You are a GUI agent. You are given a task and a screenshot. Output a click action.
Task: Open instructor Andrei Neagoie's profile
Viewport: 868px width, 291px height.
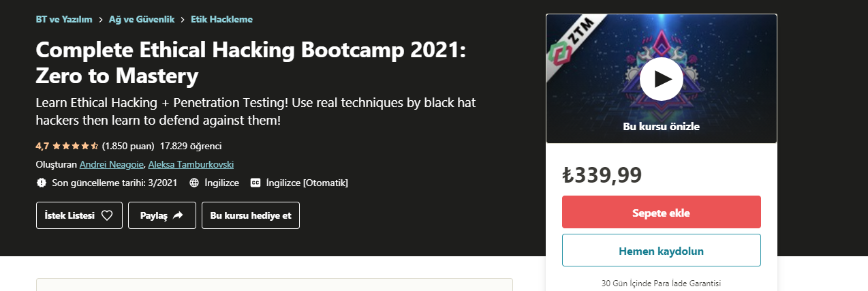(111, 164)
